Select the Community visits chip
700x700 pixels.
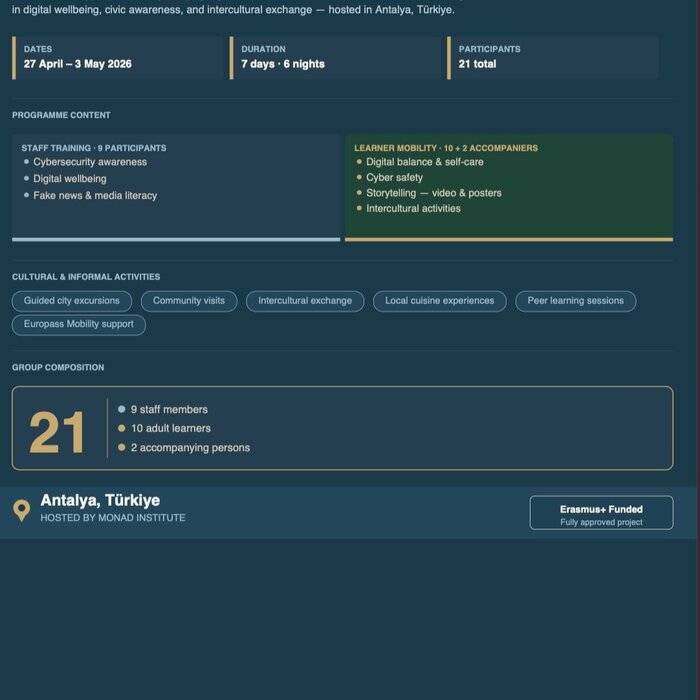(189, 301)
